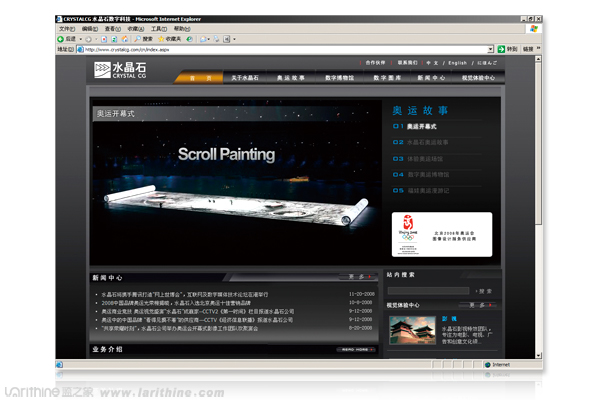Expand the address bar URL dropdown
The width and height of the screenshot is (600, 400).
[491, 49]
